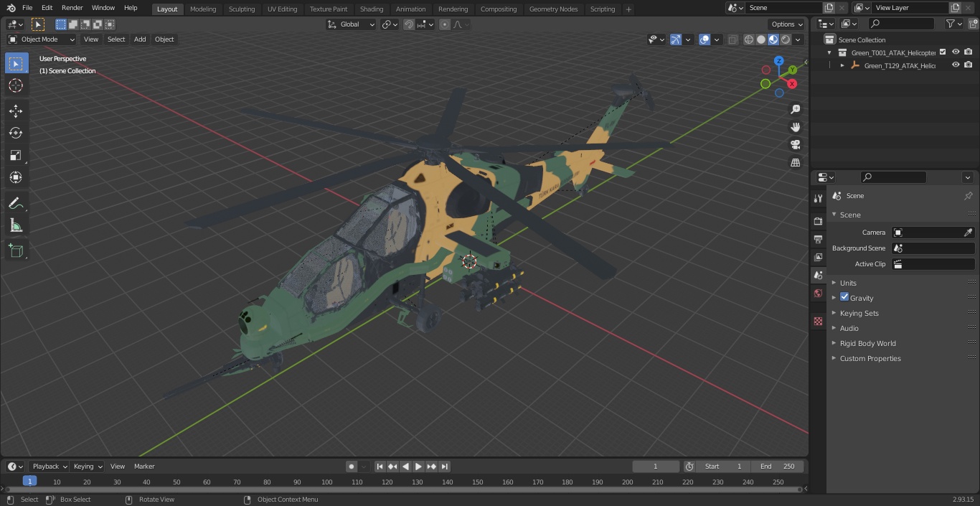Jump to the timeline end frame button

tap(445, 467)
